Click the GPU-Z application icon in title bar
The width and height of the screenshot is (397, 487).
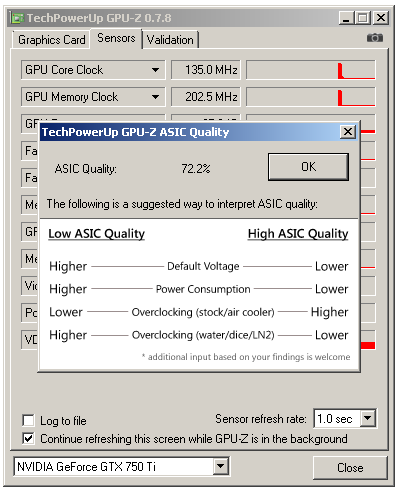17,18
